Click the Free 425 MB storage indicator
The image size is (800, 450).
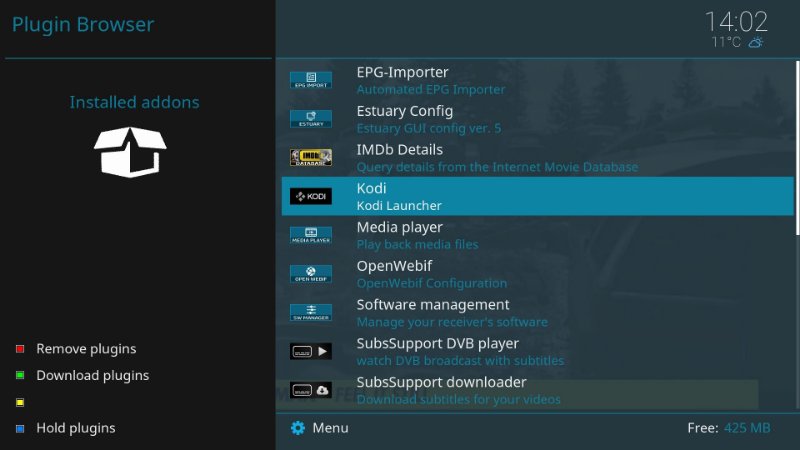(x=728, y=428)
